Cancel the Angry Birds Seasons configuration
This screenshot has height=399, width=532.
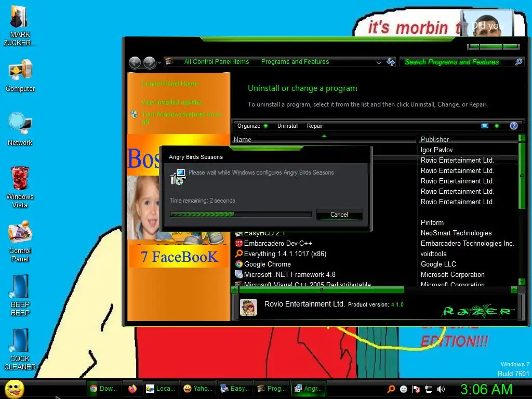(339, 215)
